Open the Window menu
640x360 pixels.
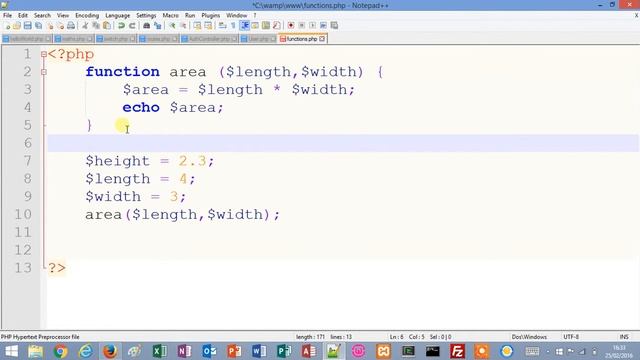click(237, 16)
